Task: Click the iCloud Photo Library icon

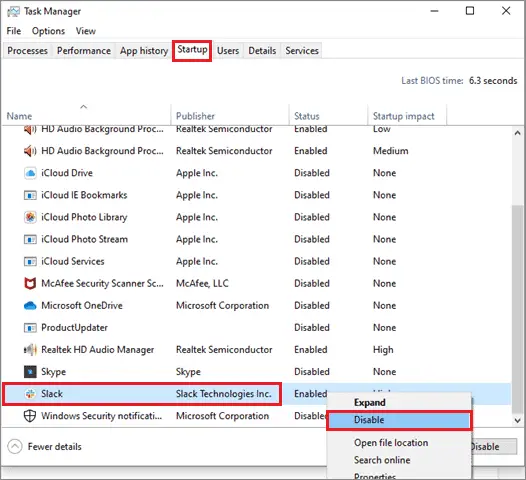Action: (30, 217)
